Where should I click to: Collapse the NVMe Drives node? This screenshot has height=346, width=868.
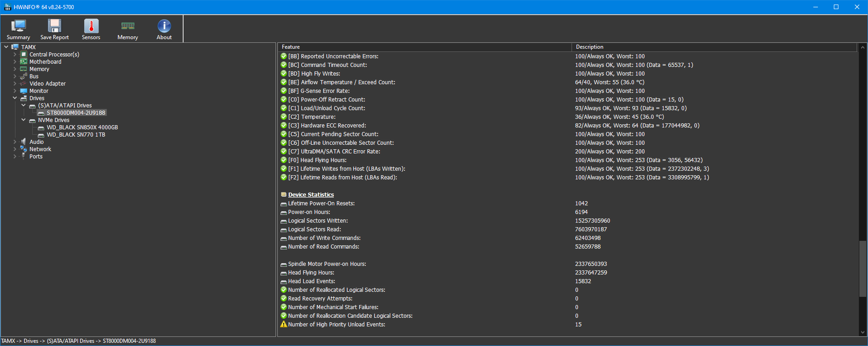pos(23,120)
